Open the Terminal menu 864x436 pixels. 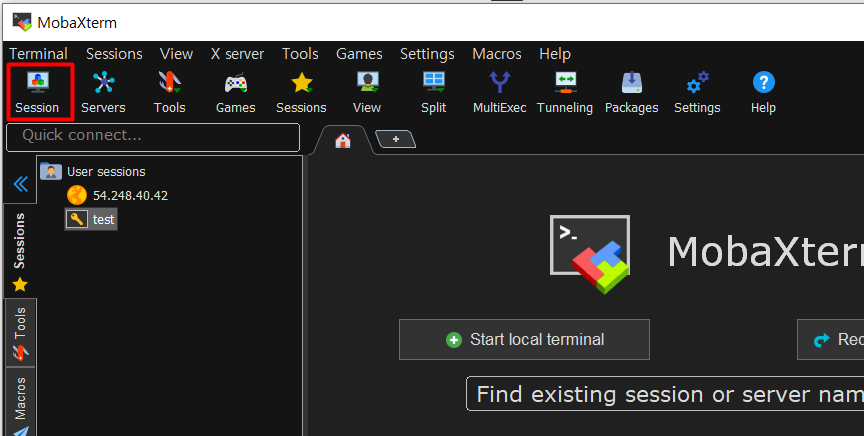pyautogui.click(x=38, y=54)
